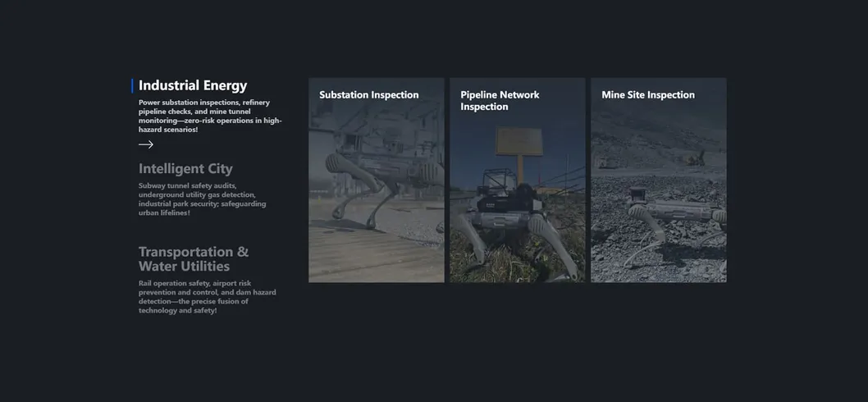Click the wooden planks in the Substation card

click(365, 254)
